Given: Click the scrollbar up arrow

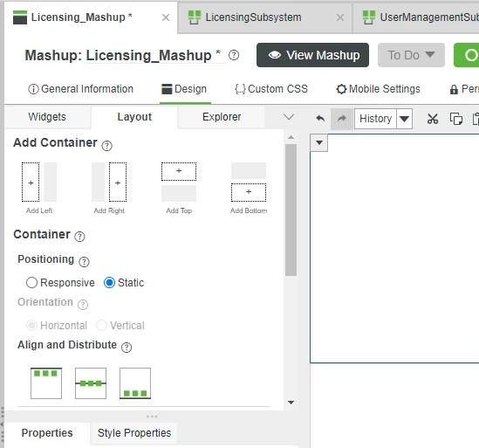Looking at the screenshot, I should click(x=291, y=138).
